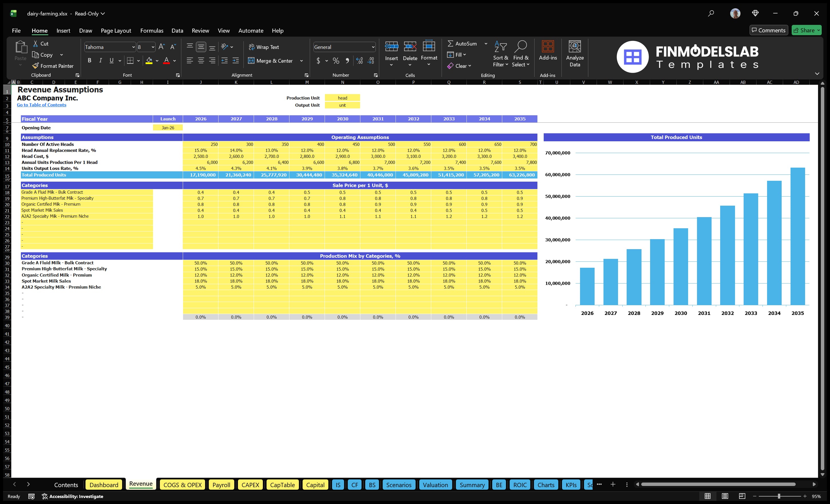Adjust the zoom slider
The image size is (830, 504).
click(779, 496)
